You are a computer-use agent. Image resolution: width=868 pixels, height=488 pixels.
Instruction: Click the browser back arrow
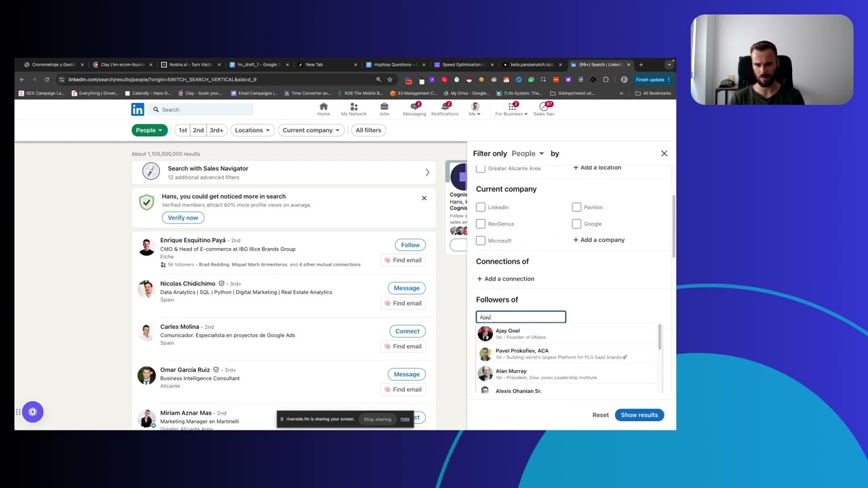click(x=22, y=79)
